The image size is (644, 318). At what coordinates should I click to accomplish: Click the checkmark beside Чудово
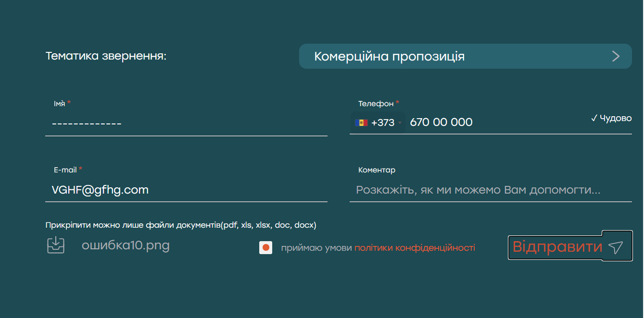tap(594, 118)
